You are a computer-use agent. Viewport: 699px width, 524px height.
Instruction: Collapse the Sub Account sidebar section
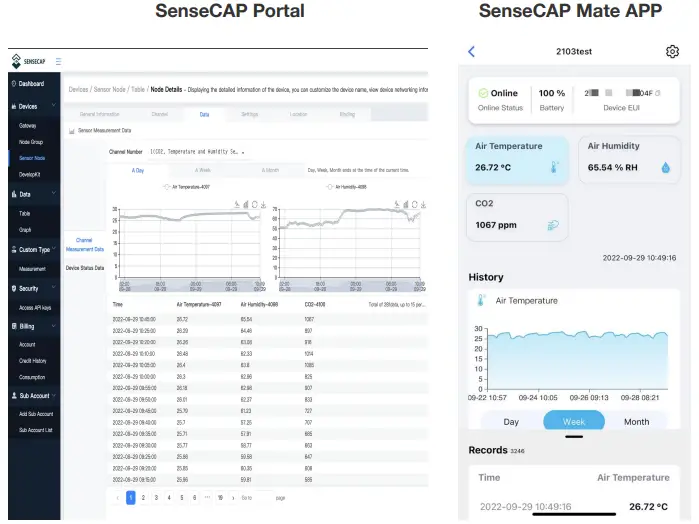(53, 395)
